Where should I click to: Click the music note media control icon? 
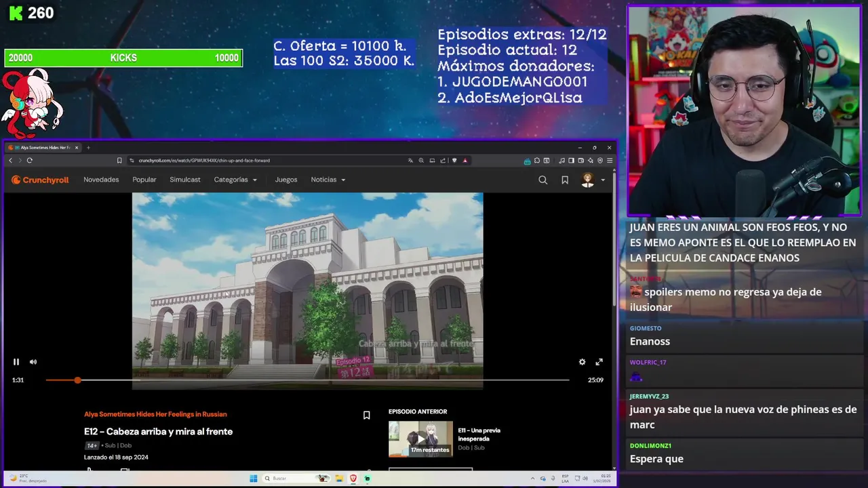(561, 161)
